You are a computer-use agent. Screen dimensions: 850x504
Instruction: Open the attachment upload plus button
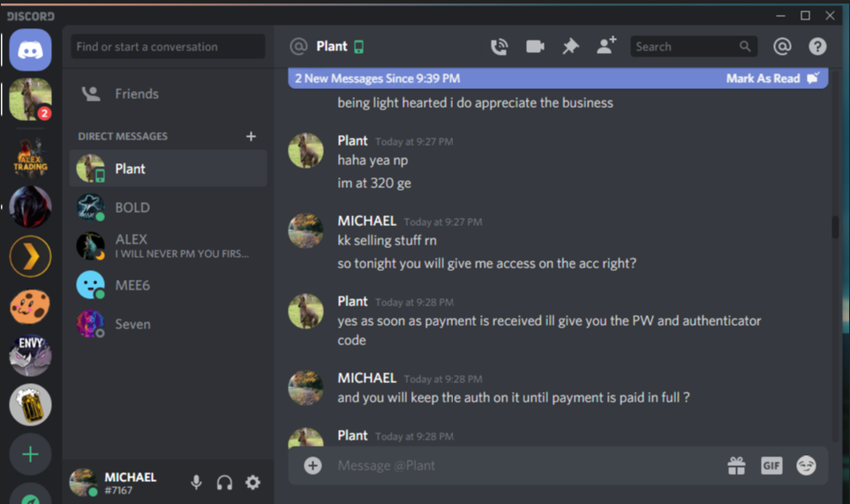pos(312,465)
